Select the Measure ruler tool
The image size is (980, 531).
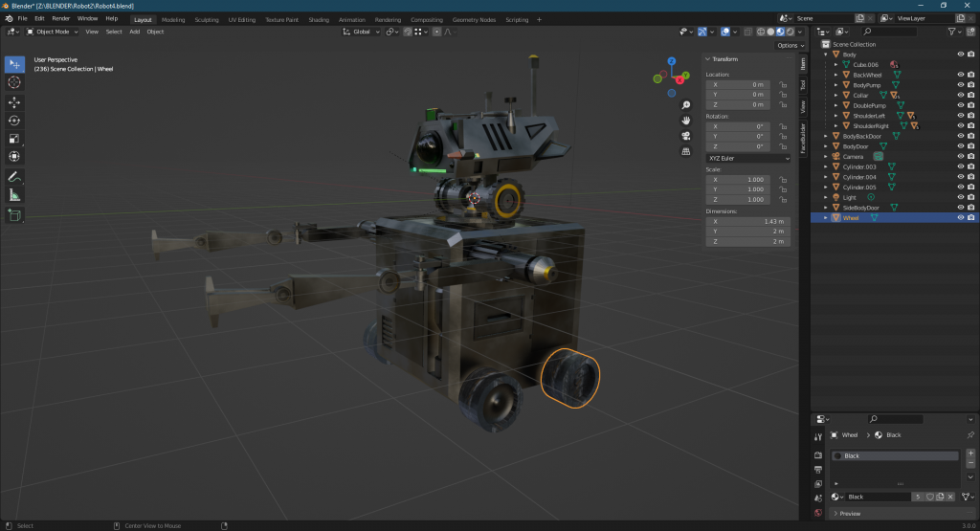[14, 195]
